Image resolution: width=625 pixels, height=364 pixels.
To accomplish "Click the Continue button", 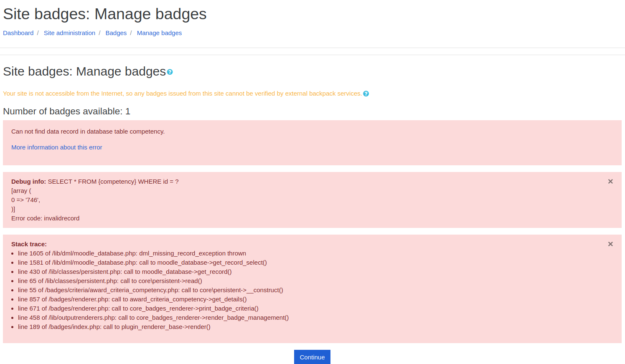I will tap(312, 357).
